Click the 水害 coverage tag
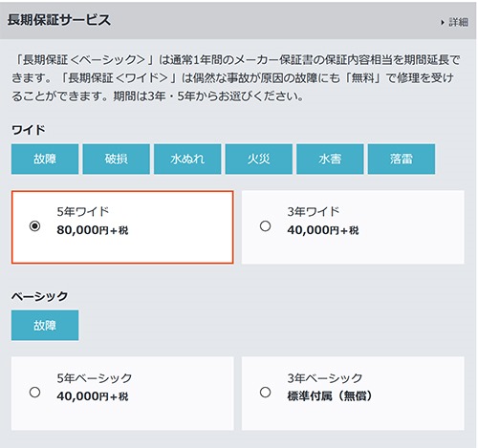Screen dimensions: 478x448 pyautogui.click(x=330, y=159)
